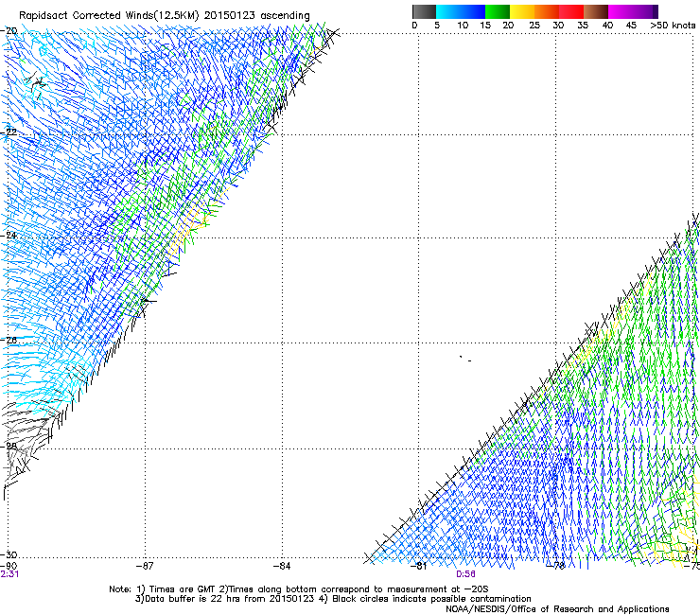This screenshot has height=615, width=700.
Task: Click the purple 2:31 swath time
Action: (x=9, y=574)
